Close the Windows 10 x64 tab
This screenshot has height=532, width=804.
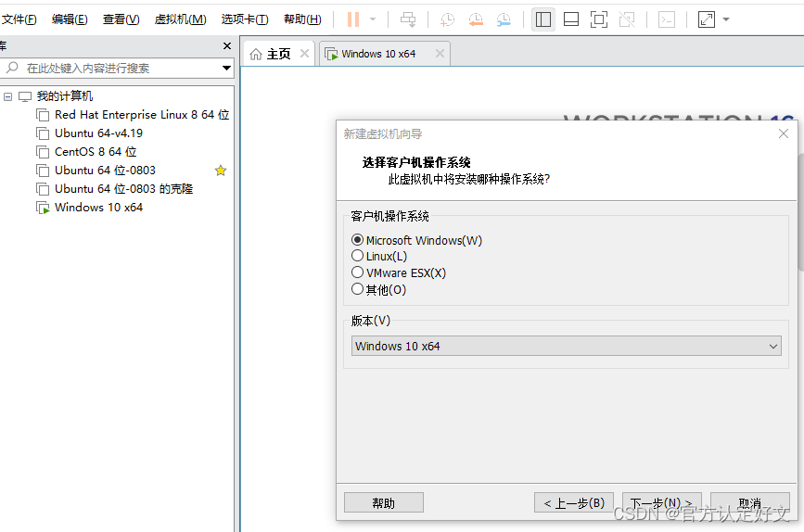click(x=440, y=54)
